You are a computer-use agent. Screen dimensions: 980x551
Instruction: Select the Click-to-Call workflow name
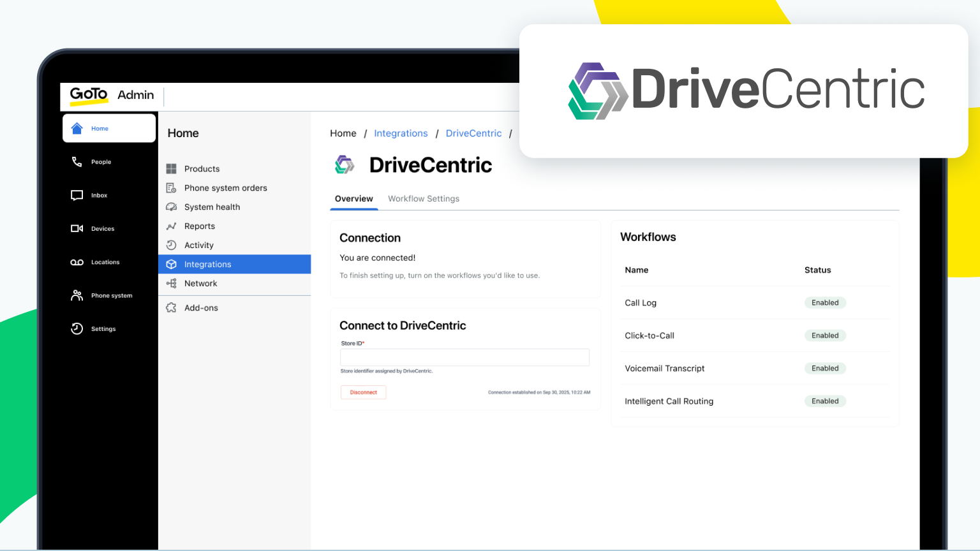[650, 335]
